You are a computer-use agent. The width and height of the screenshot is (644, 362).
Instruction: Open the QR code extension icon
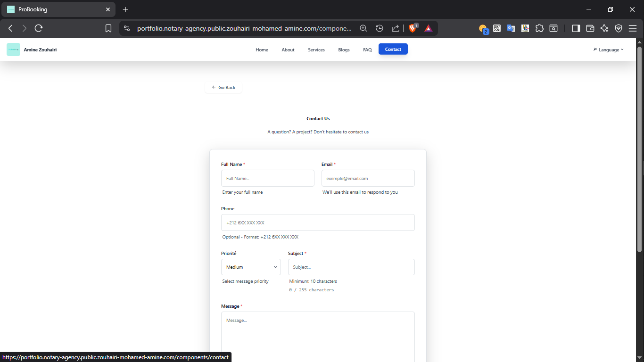[496, 28]
